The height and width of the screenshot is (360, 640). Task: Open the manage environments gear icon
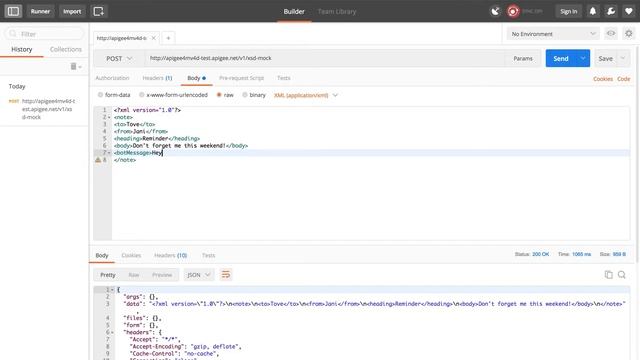[629, 33]
